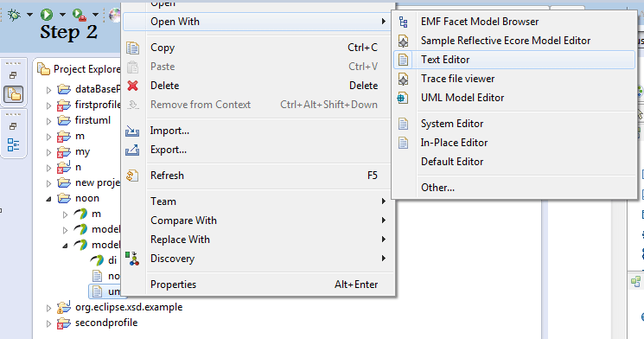Open the Discovery submenu

click(x=258, y=259)
